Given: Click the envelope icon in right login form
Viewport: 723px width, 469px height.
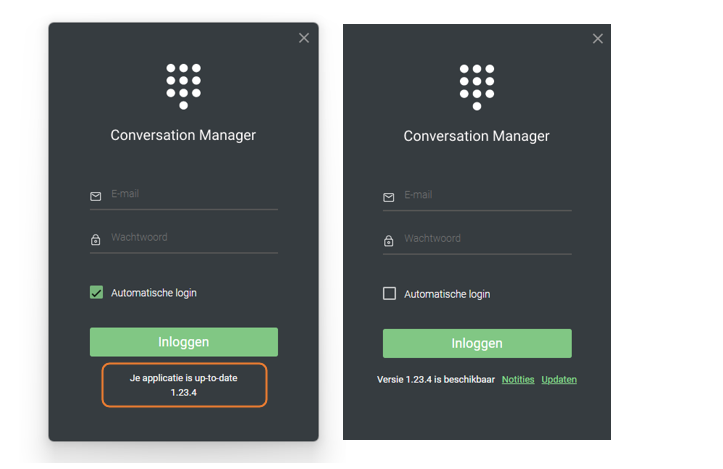Looking at the screenshot, I should tap(389, 197).
